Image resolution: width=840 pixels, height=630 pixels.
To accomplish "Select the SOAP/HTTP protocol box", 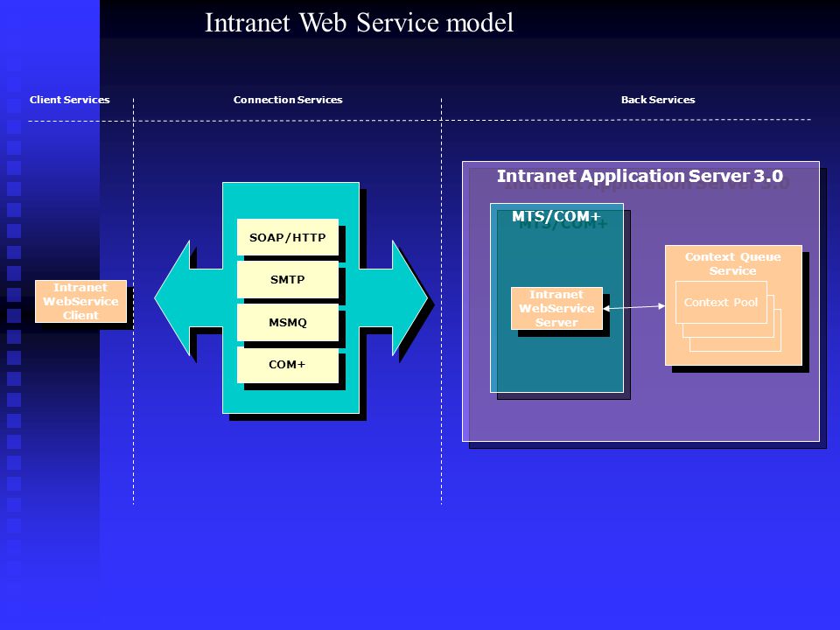I will pos(288,237).
